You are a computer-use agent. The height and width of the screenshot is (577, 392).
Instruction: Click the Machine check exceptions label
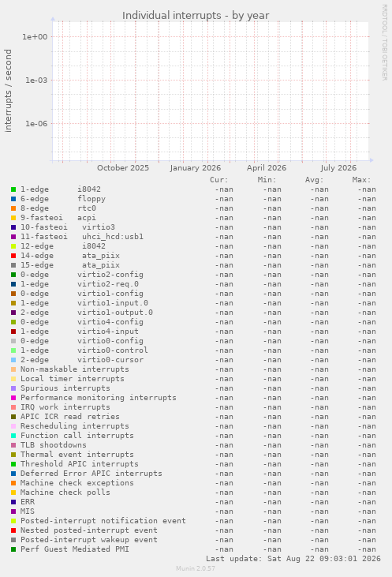click(x=77, y=483)
